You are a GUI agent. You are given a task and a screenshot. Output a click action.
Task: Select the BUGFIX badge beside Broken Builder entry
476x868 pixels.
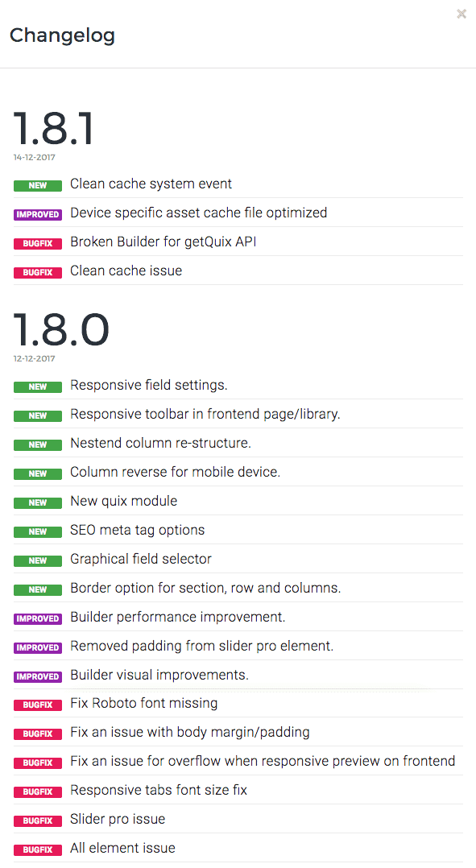coord(37,243)
